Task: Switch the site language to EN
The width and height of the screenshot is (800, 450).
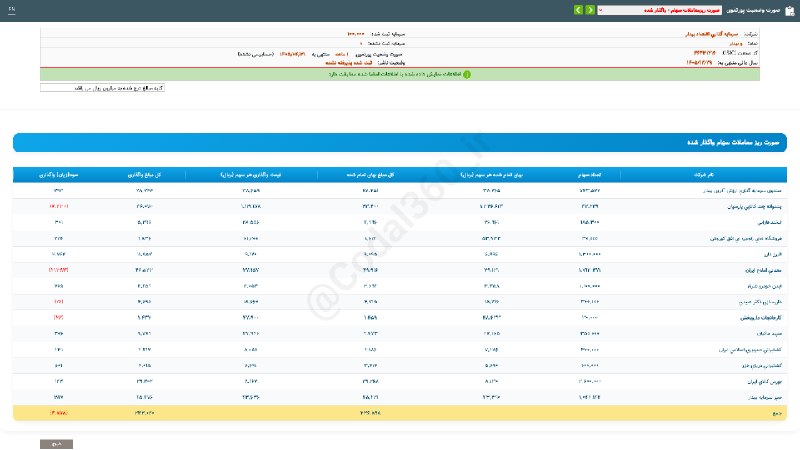Action: (12, 9)
